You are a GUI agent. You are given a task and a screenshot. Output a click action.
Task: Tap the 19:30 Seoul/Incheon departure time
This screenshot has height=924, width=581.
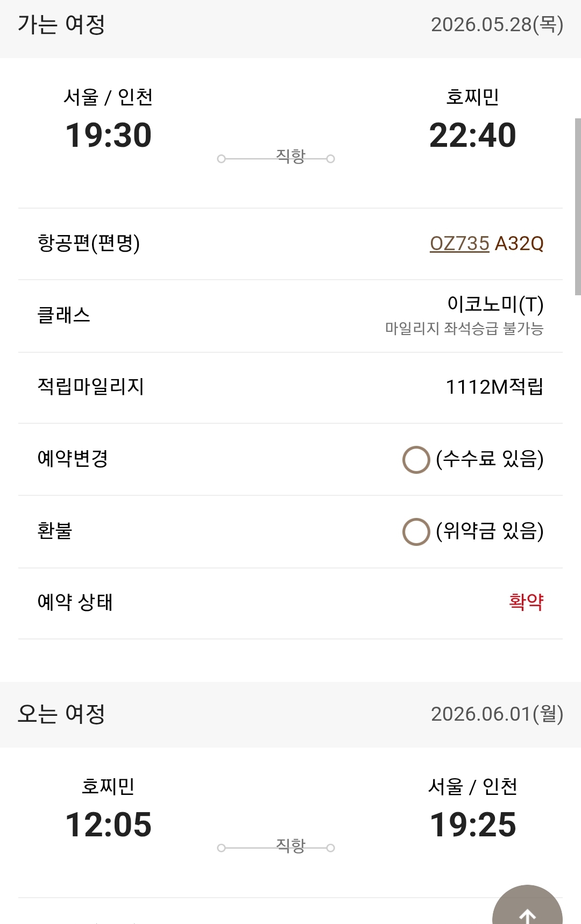tap(108, 135)
